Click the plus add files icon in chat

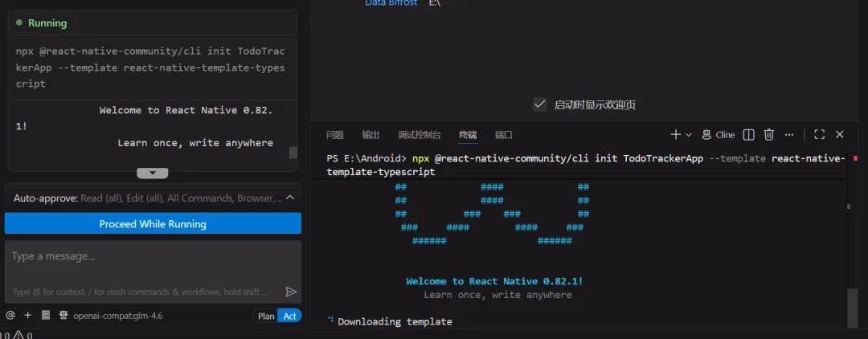click(28, 316)
